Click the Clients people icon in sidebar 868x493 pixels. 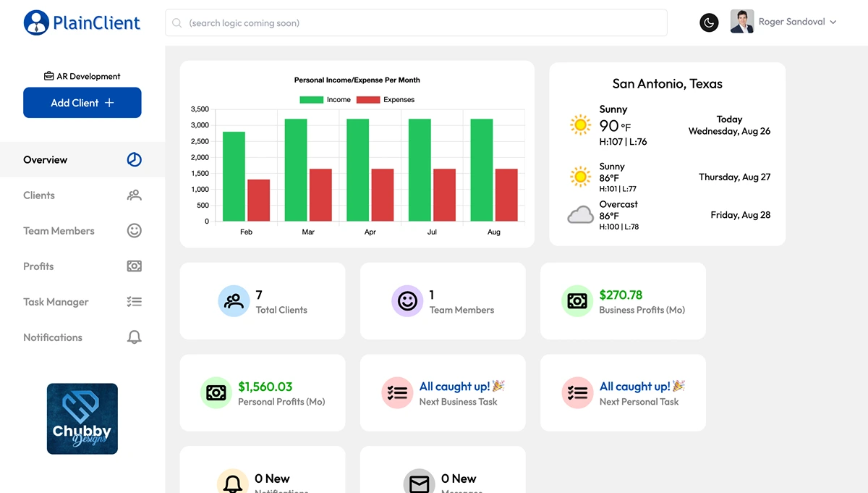[x=134, y=195]
